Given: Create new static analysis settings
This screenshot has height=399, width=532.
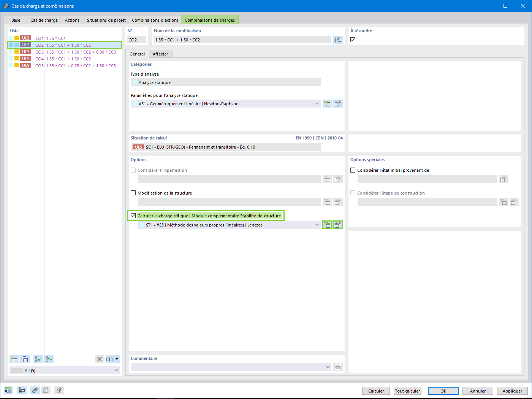Looking at the screenshot, I should click(x=327, y=103).
